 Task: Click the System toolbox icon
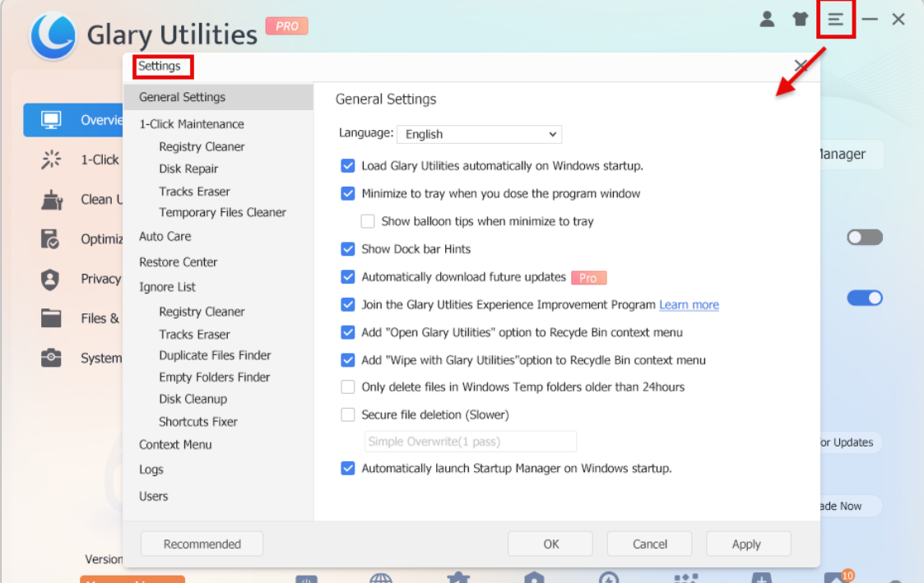point(51,358)
